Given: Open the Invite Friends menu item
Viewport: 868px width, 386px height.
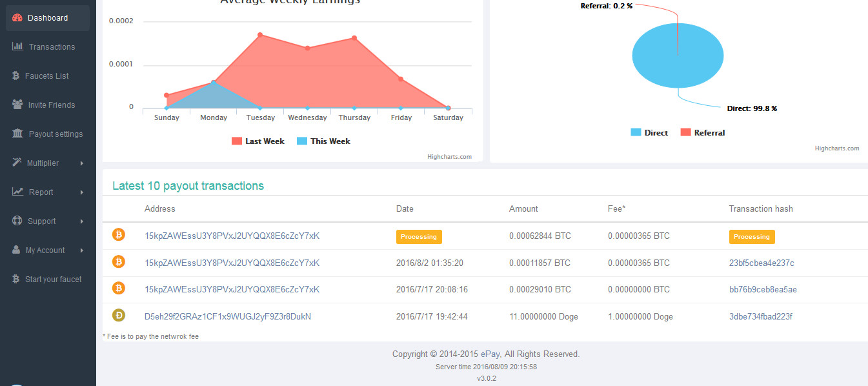Looking at the screenshot, I should point(51,105).
